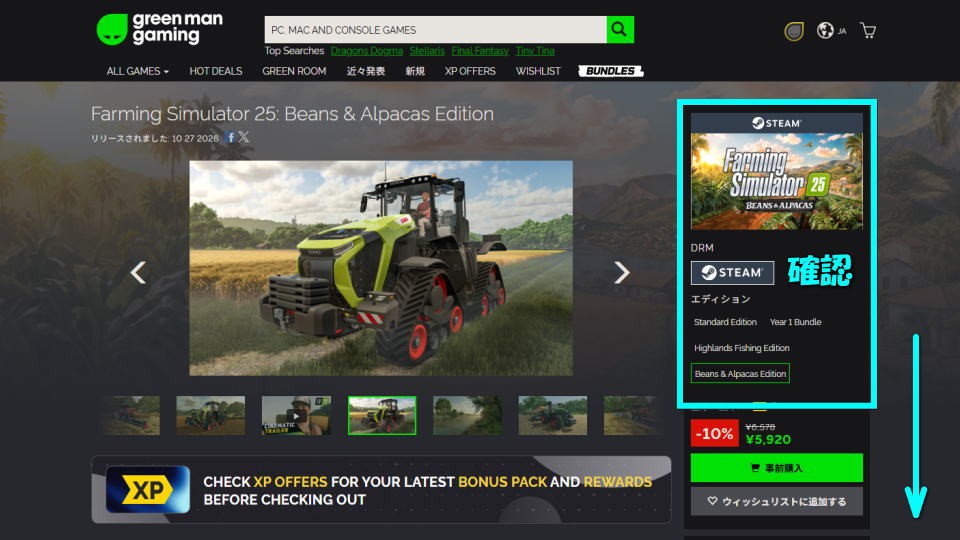Screen dimensions: 960x540
Task: Share on Facebook icon
Action: click(231, 137)
